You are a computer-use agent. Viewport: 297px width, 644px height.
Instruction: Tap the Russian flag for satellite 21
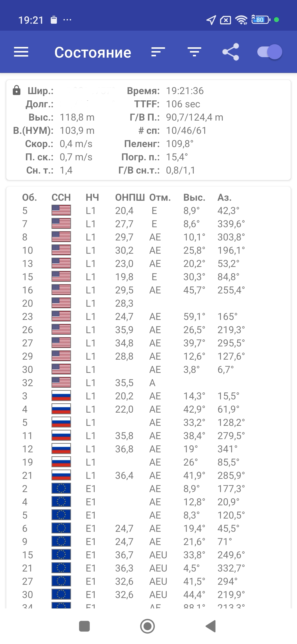click(x=61, y=475)
